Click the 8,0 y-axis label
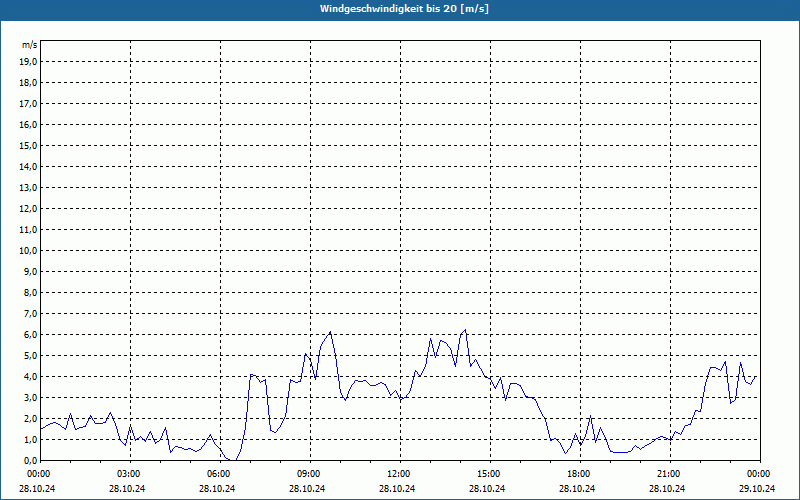The image size is (800, 500). point(30,292)
